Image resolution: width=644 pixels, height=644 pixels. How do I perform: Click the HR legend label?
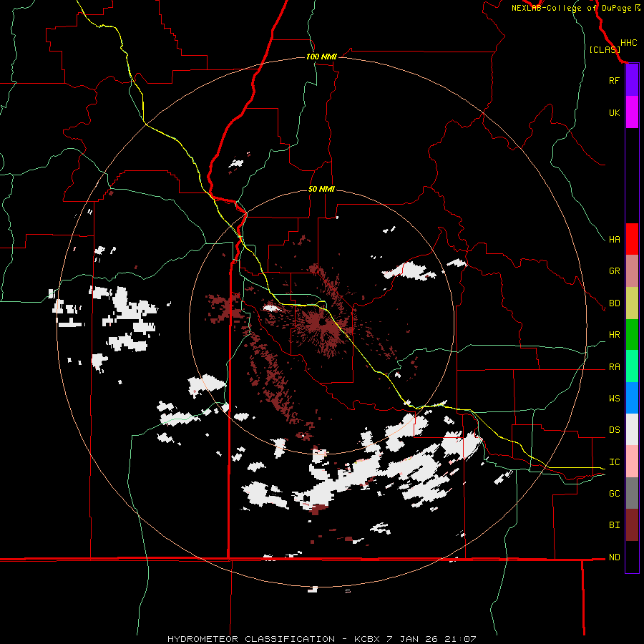click(614, 335)
